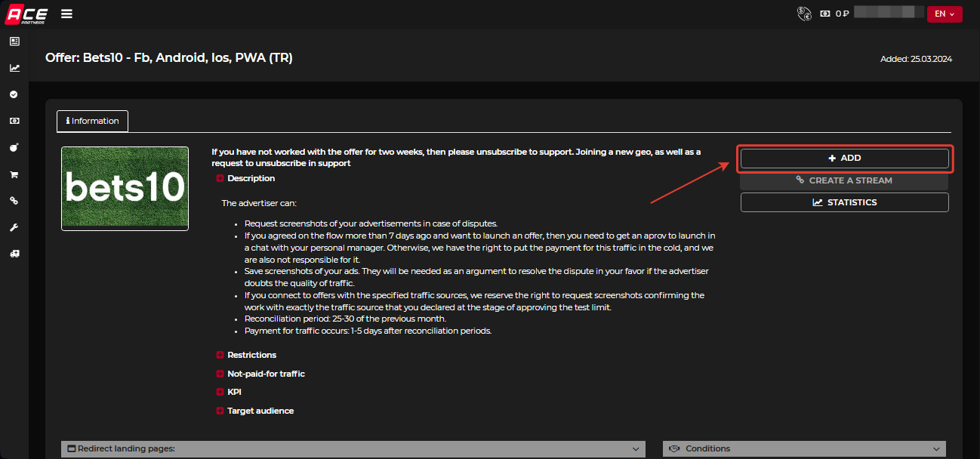Screen dimensions: 980x459
Task: Click the line "Reconciliation period: 25-30 of the previous month."
Action: point(346,319)
